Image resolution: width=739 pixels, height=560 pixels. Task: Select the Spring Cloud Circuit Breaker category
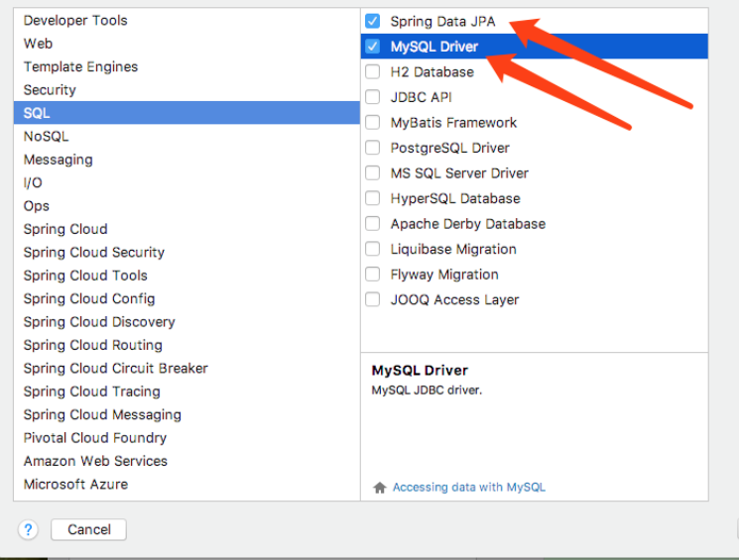point(186,368)
